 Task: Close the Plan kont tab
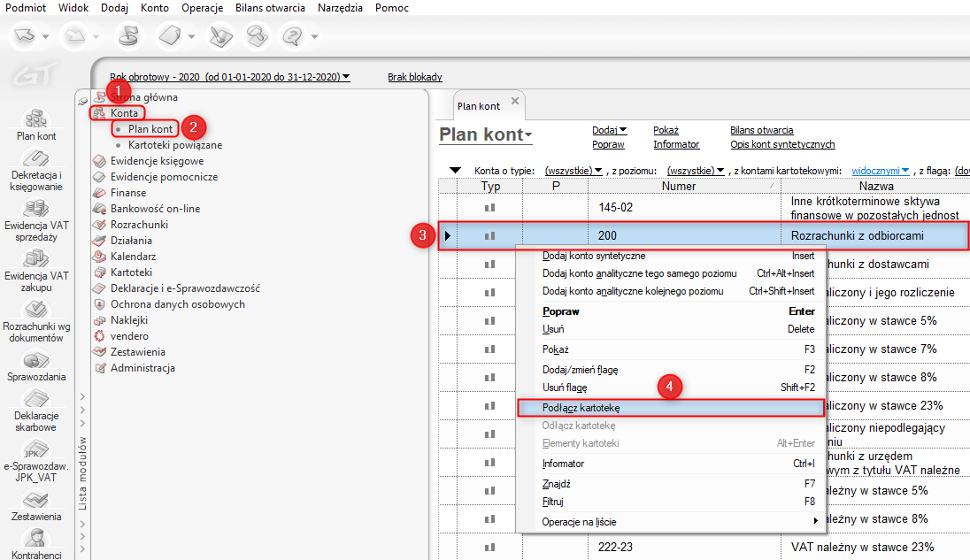click(515, 102)
